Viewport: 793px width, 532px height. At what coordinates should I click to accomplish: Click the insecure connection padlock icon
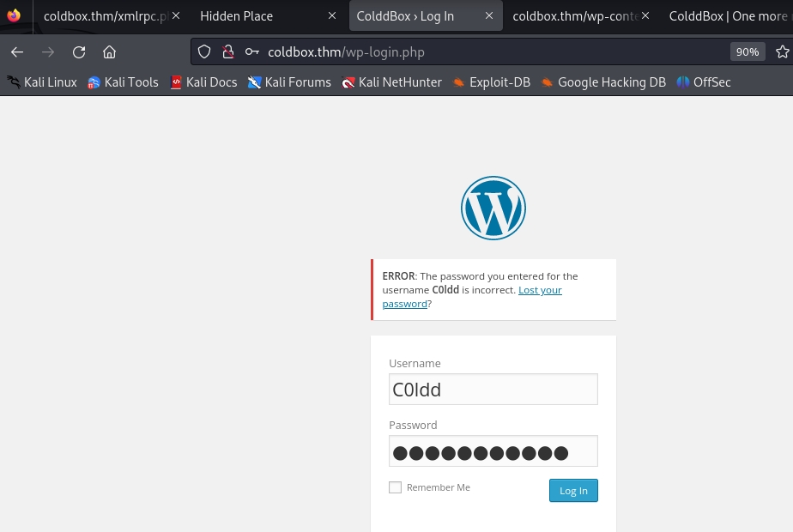pos(228,52)
